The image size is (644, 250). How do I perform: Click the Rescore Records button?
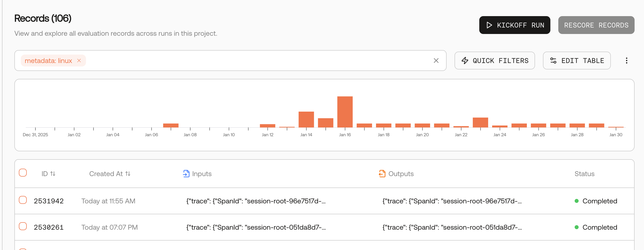point(596,25)
